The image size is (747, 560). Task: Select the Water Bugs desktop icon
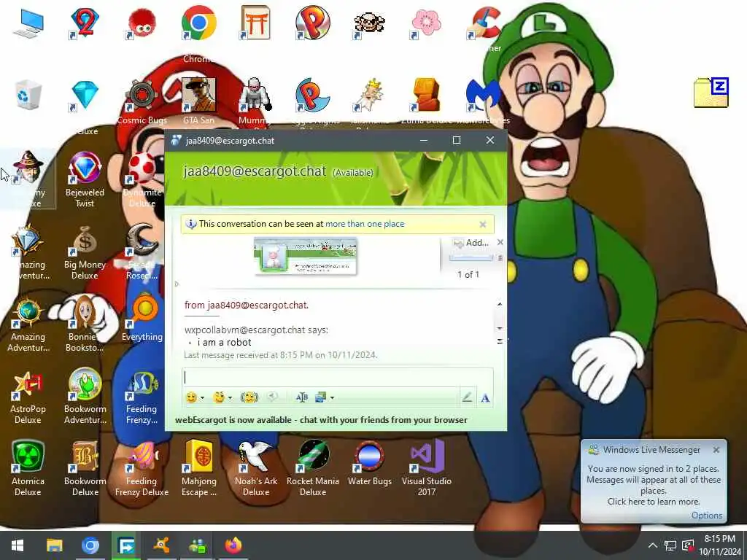pyautogui.click(x=370, y=463)
